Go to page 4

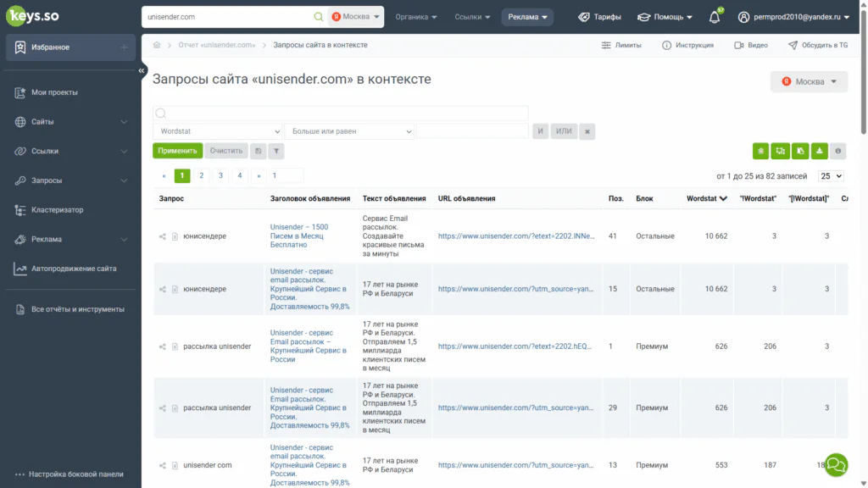pos(240,176)
